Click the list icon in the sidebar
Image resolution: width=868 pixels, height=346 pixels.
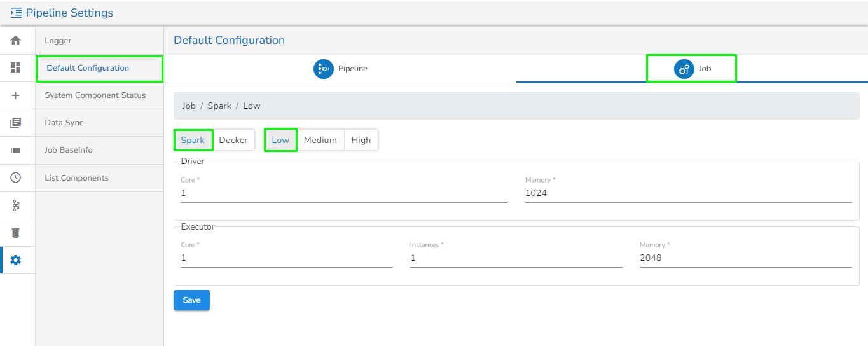pyautogui.click(x=16, y=150)
